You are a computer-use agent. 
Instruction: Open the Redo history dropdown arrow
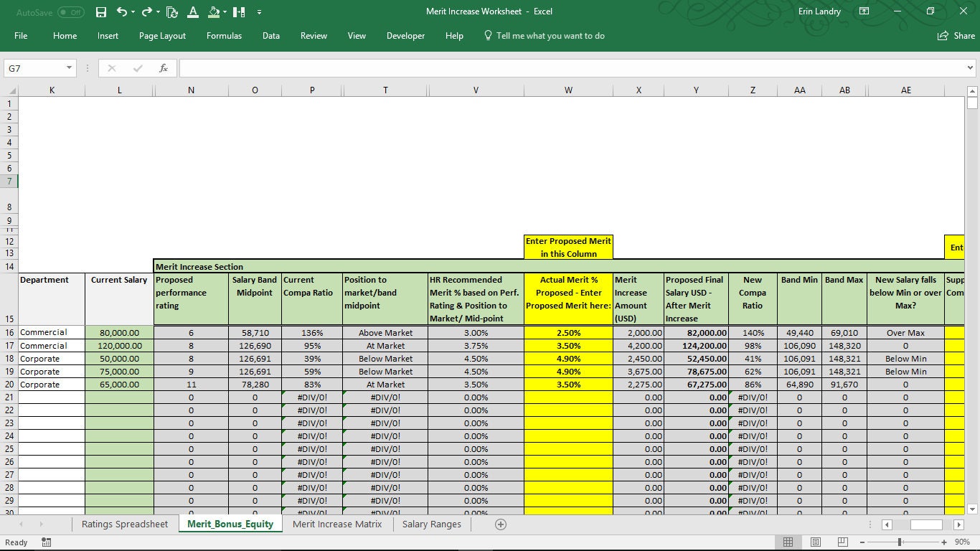tap(158, 12)
